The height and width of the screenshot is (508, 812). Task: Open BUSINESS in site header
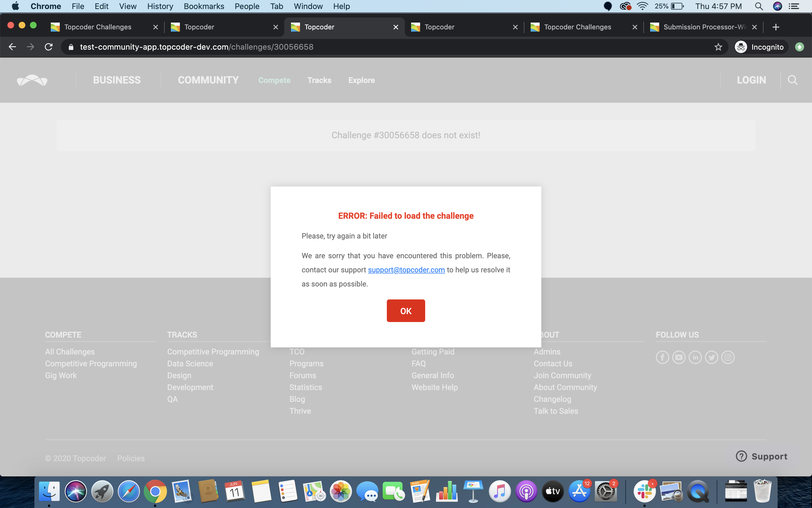(117, 80)
